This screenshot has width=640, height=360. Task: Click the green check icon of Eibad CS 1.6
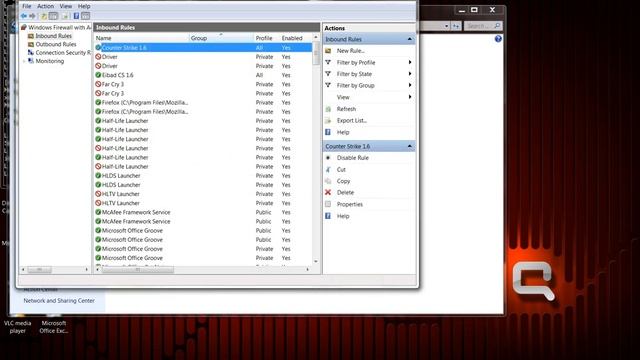(x=98, y=75)
